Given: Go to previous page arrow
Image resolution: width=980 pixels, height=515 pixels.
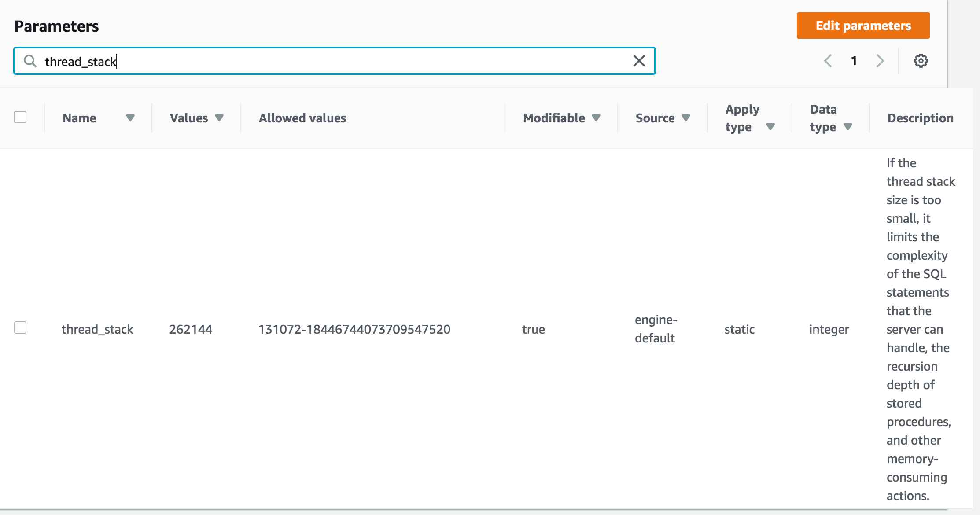Looking at the screenshot, I should coord(828,61).
